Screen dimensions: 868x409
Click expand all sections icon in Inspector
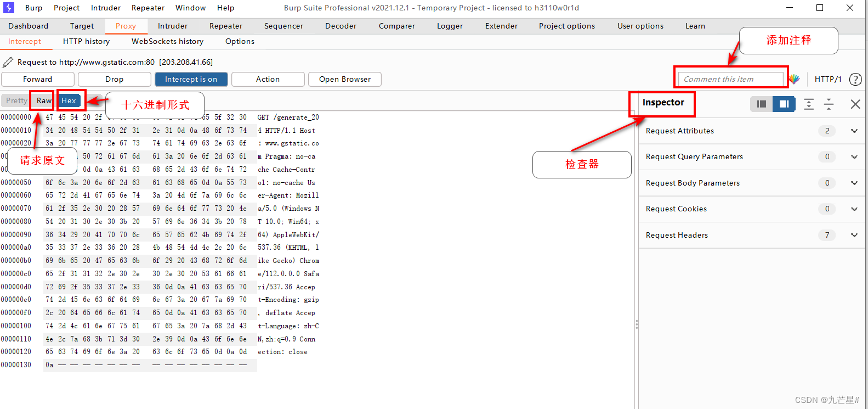809,104
